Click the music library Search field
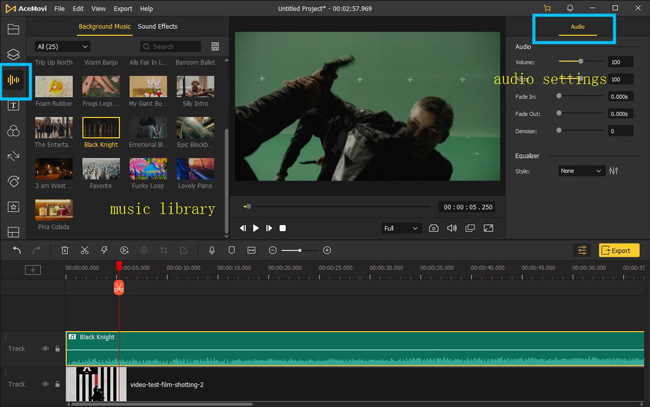Screen dimensions: 650x407 [x=171, y=47]
